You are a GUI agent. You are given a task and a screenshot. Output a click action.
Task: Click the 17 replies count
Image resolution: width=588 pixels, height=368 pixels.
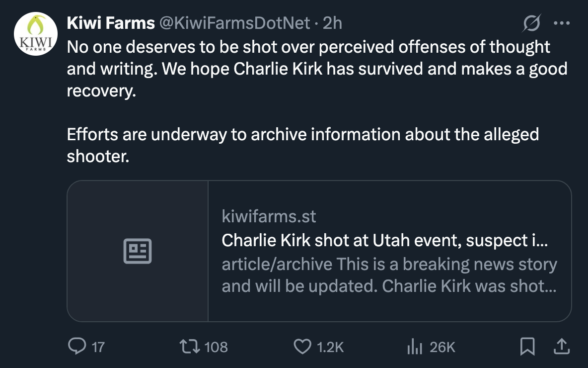coord(98,347)
